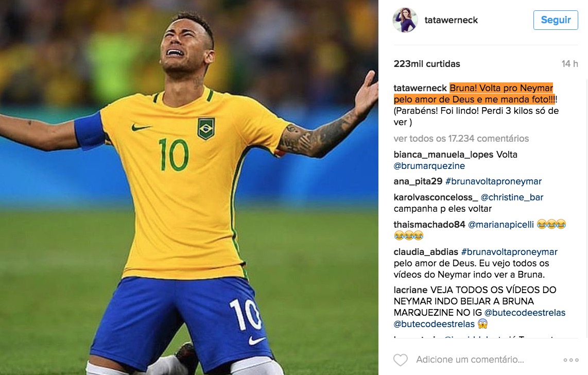
Task: Add a comment in the comment field
Action: coord(470,360)
